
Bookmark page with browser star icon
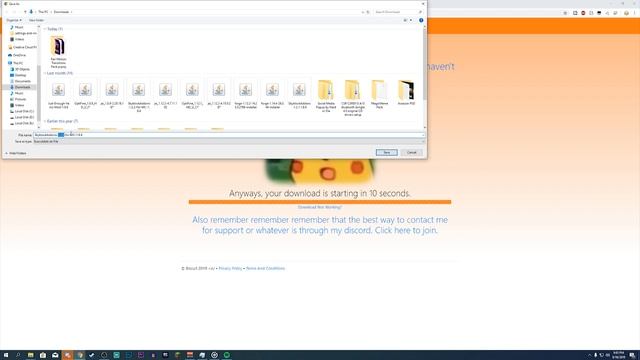(565, 13)
